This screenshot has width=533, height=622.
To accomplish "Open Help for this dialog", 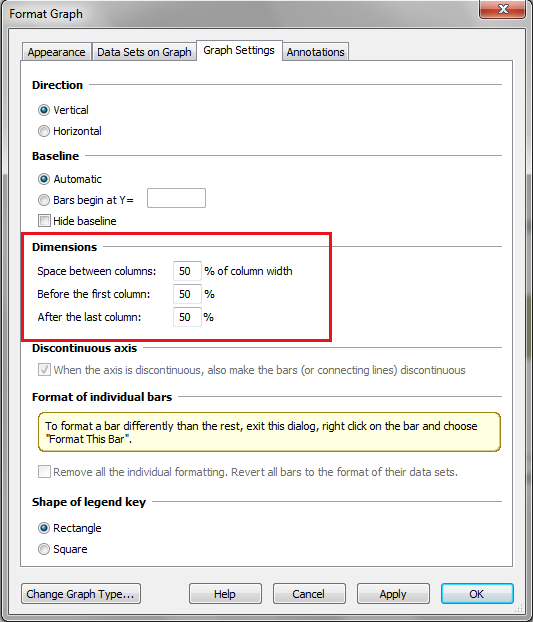I will tap(225, 594).
